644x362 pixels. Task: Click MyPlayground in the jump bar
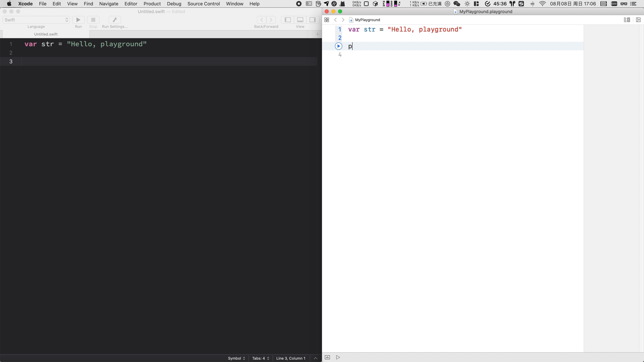coord(367,20)
